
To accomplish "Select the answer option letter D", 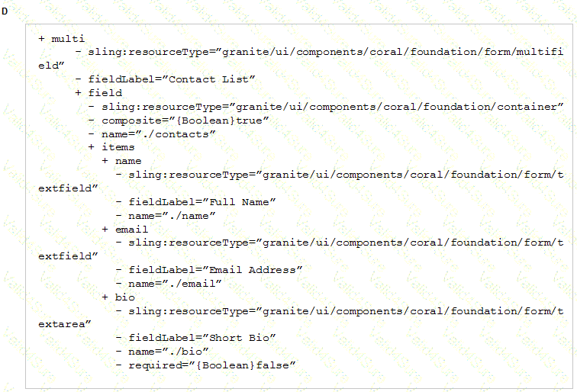I will 5,11.
